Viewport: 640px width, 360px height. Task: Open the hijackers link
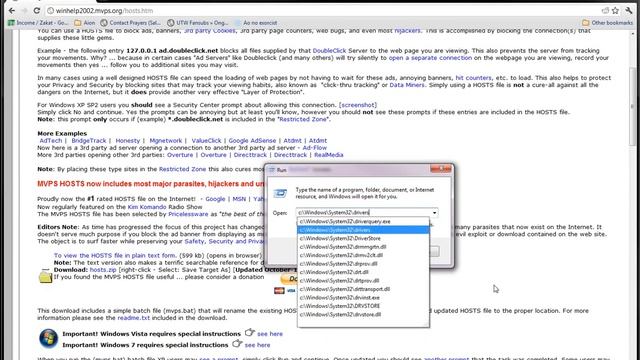[x=407, y=31]
